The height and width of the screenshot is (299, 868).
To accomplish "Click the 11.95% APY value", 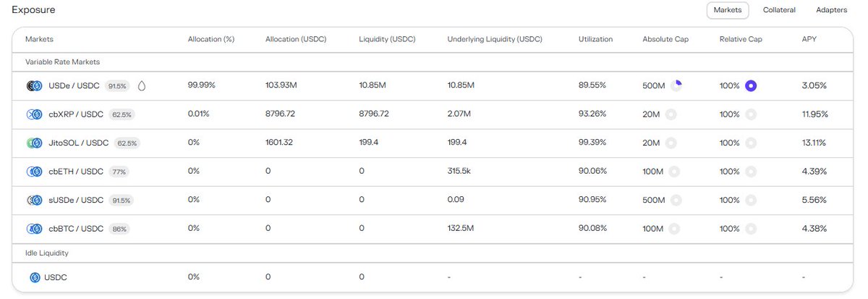I will [x=815, y=114].
